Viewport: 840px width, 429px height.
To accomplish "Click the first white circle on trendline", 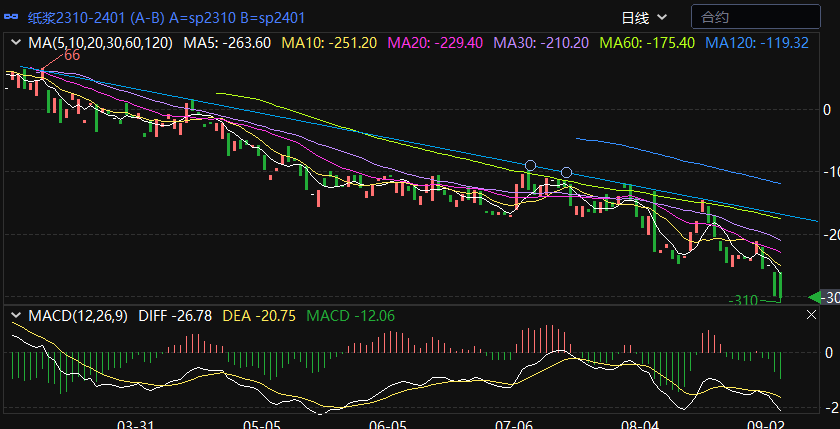I will 531,166.
